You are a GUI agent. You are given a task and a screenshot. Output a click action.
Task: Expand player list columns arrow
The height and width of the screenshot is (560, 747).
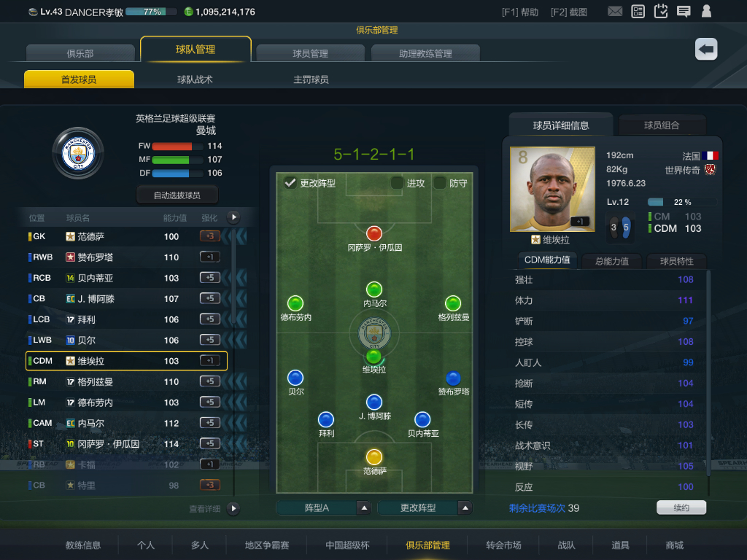(x=233, y=217)
